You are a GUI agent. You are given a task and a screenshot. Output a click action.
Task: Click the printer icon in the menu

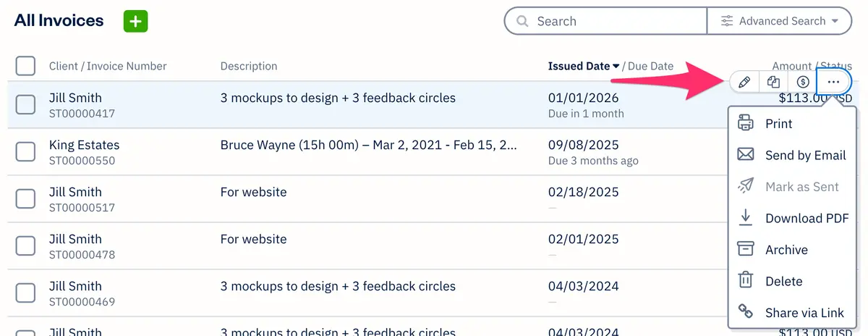pyautogui.click(x=745, y=124)
